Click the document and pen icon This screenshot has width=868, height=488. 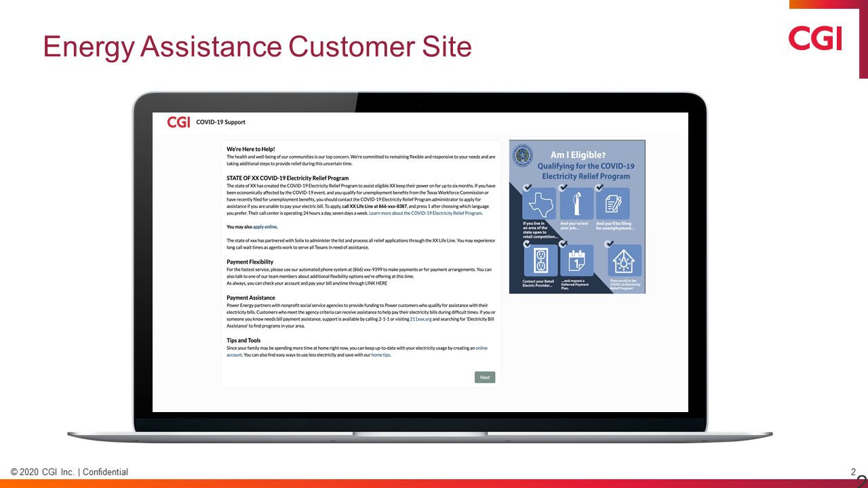[x=612, y=203]
